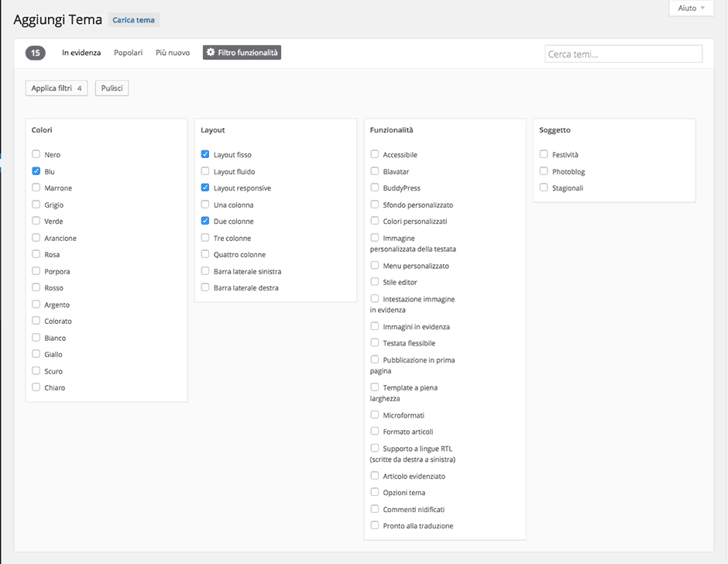Go to the Più nuovo tab

coord(173,53)
